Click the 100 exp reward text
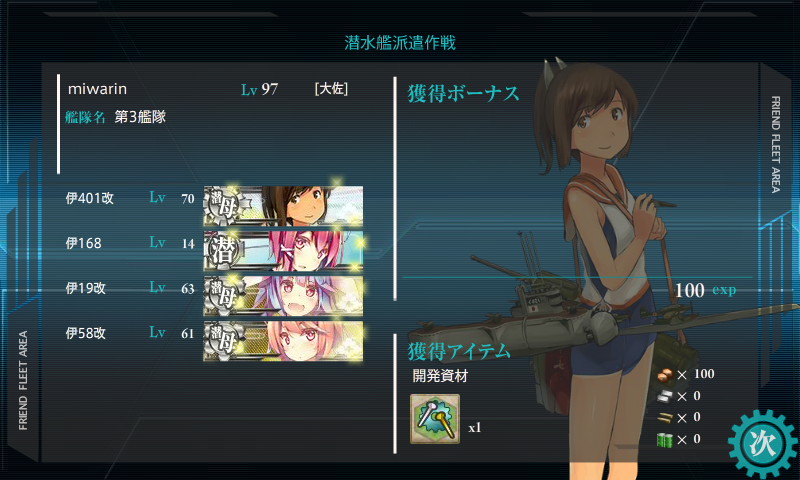This screenshot has height=480, width=800. 705,290
